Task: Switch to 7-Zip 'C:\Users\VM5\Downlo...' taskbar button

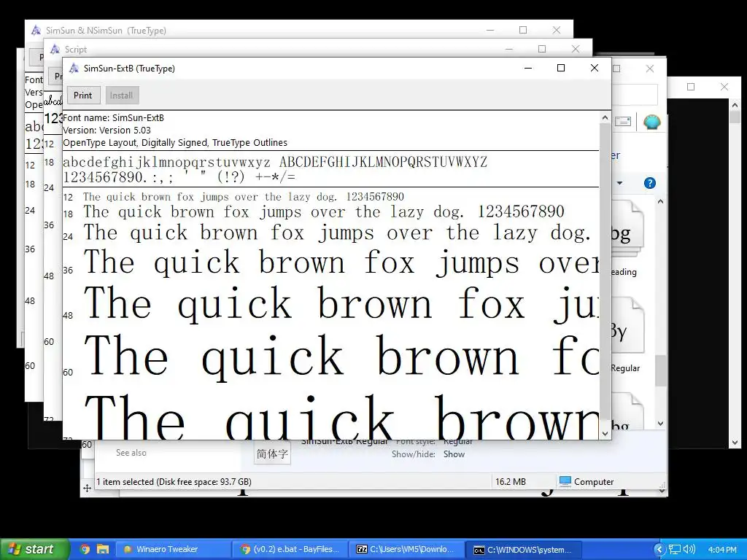Action: tap(407, 549)
